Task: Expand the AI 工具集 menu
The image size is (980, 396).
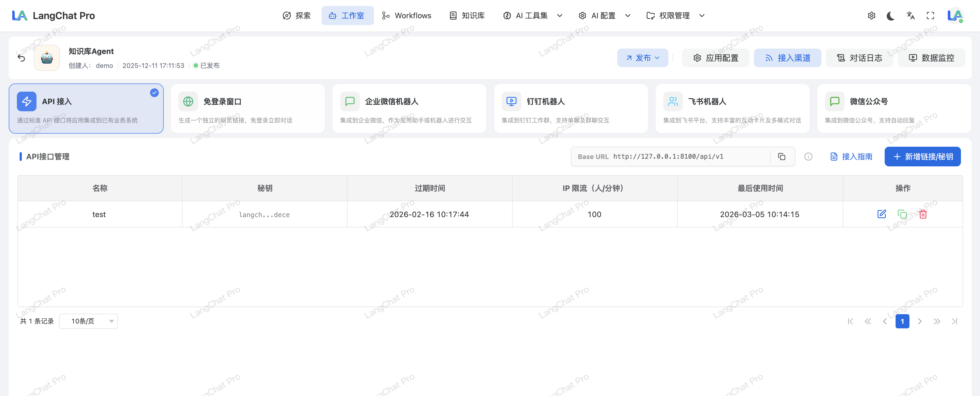Action: coord(532,16)
